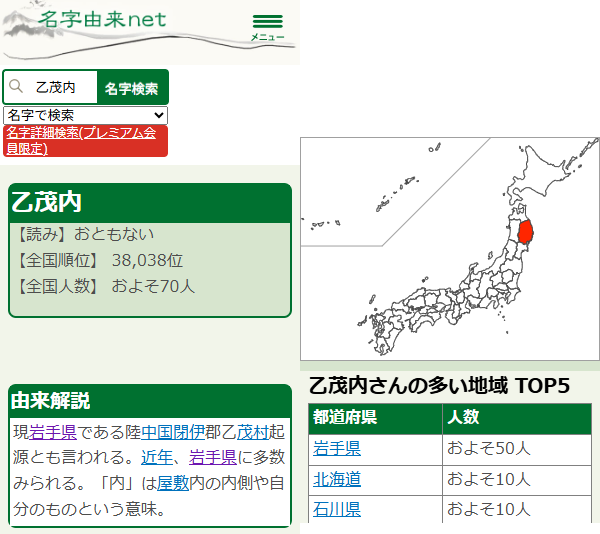Image resolution: width=600 pixels, height=534 pixels.
Task: Click the magnifying glass search icon
Action: click(x=16, y=87)
